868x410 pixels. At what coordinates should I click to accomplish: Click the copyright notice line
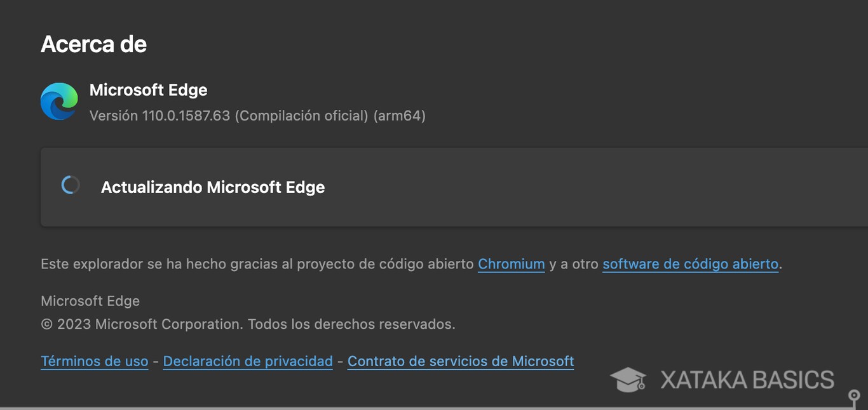click(248, 324)
